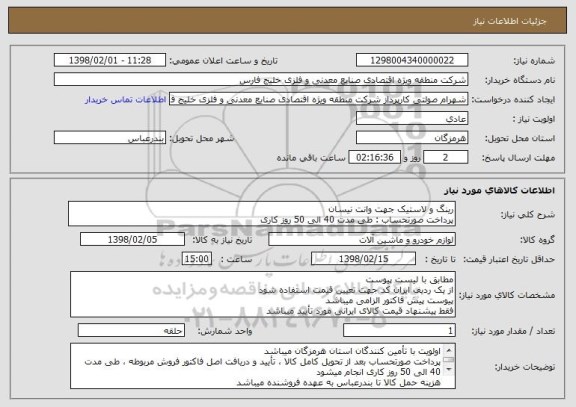Click the label تعداد / مقدار مورد نیاز

pos(513,331)
